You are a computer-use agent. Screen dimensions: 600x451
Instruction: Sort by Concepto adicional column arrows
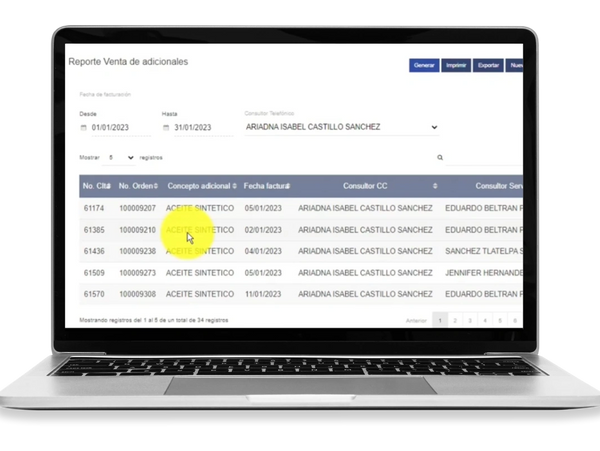(234, 186)
